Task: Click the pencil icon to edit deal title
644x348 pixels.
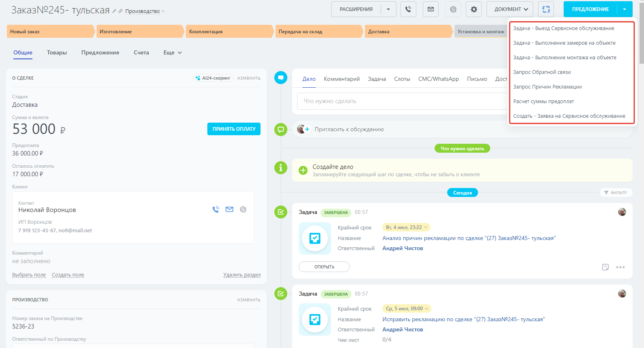Action: [x=114, y=11]
